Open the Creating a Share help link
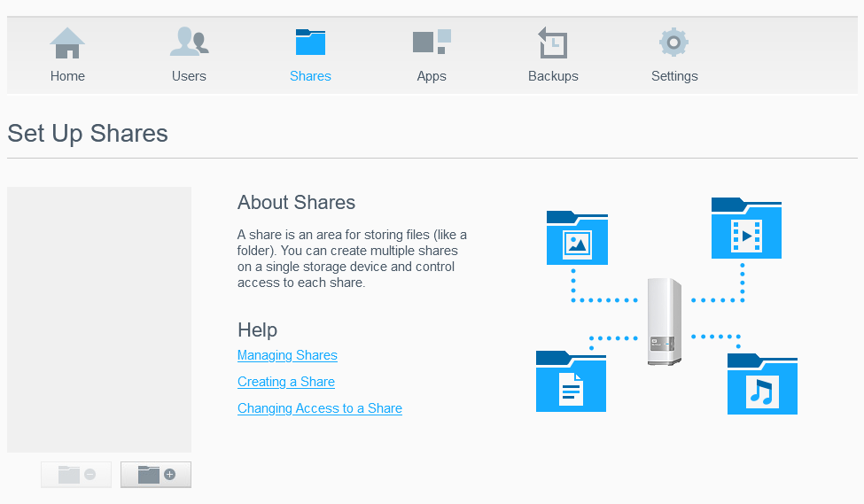864x504 pixels. [x=286, y=382]
